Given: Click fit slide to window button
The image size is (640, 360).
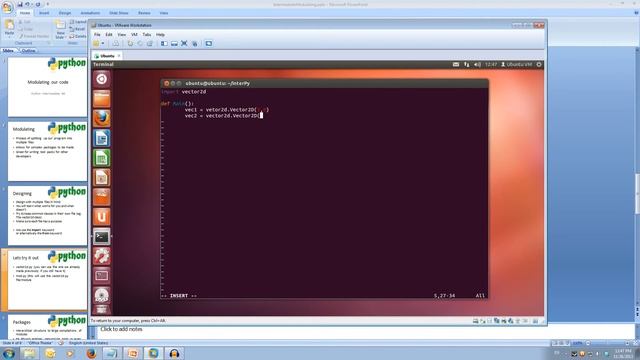Looking at the screenshot, I should pyautogui.click(x=636, y=343).
